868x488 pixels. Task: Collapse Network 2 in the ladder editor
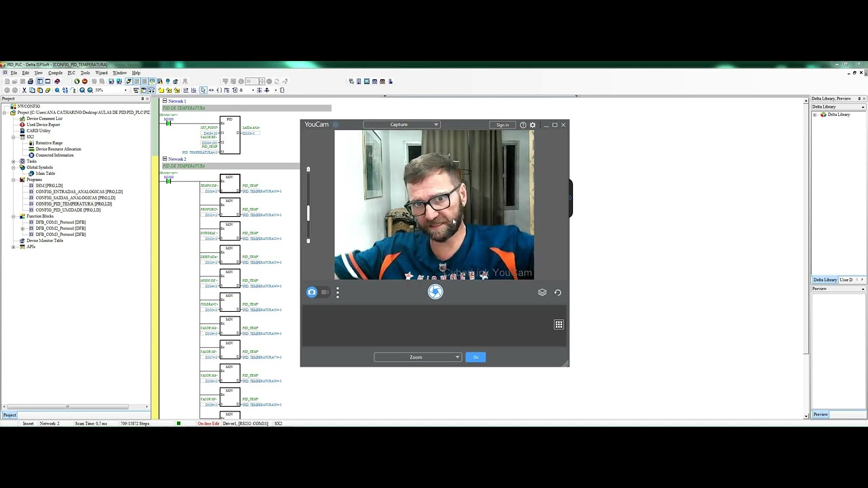[164, 159]
